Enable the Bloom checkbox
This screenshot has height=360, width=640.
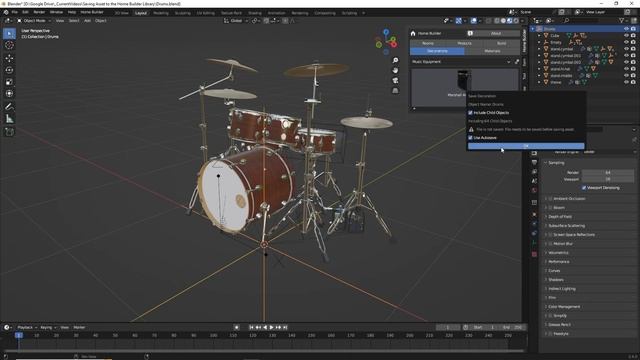[550, 208]
